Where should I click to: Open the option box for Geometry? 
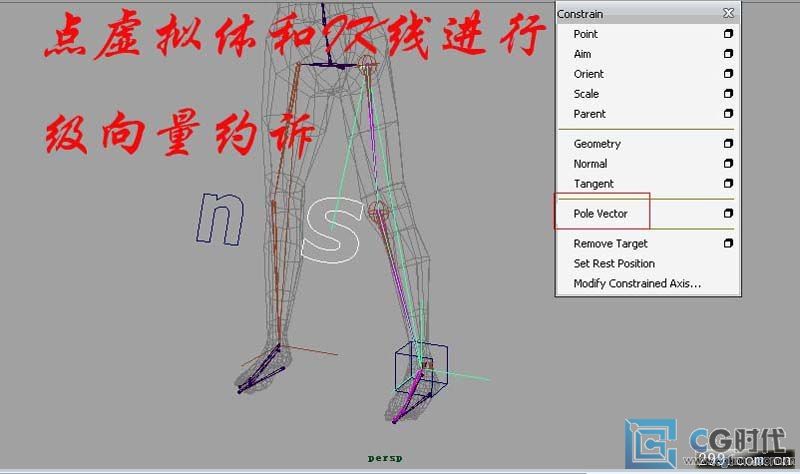click(x=728, y=143)
